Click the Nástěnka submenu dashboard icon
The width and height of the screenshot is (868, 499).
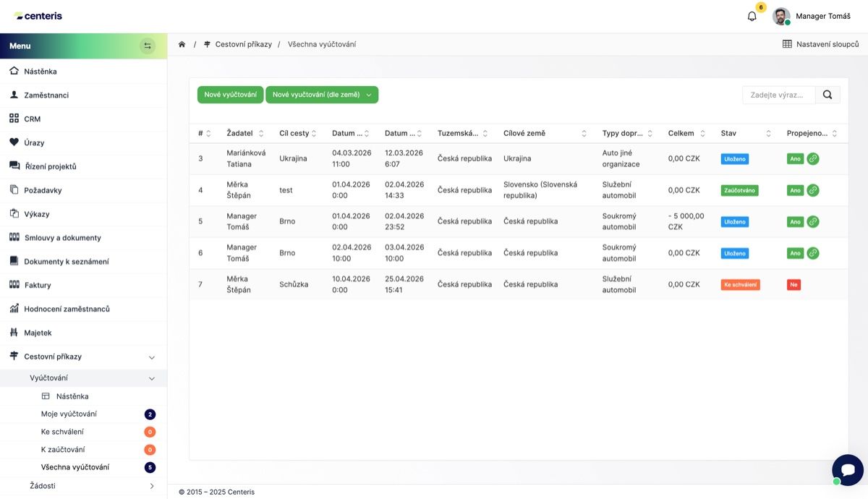click(46, 396)
